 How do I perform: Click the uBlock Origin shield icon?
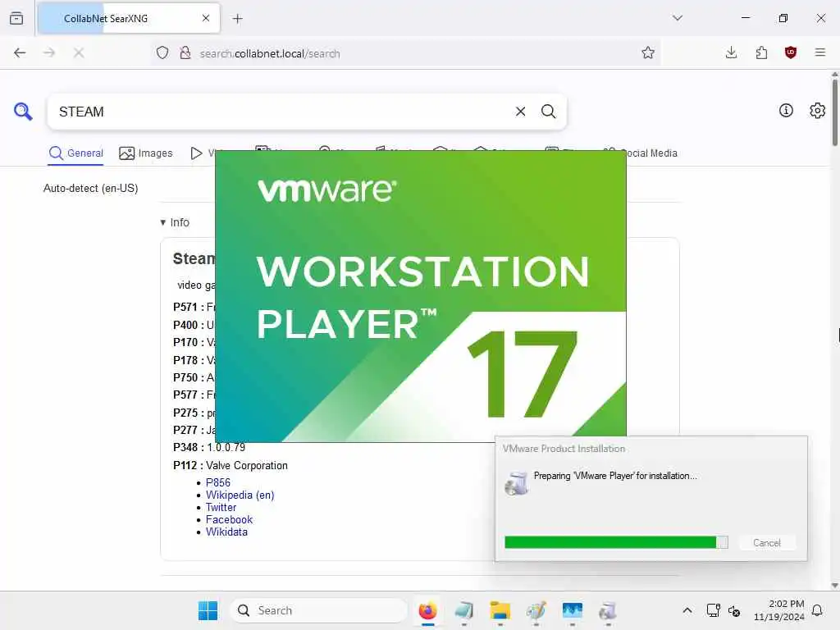pyautogui.click(x=791, y=52)
